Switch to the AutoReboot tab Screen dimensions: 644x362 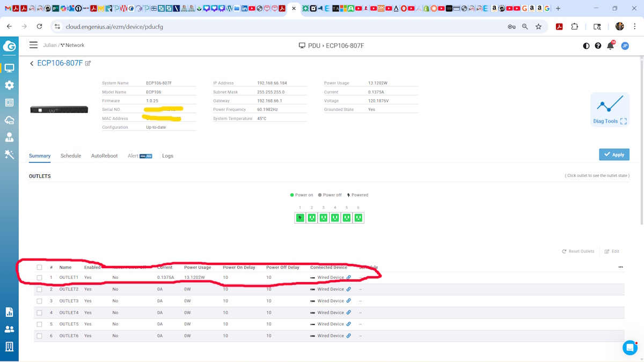(x=104, y=156)
